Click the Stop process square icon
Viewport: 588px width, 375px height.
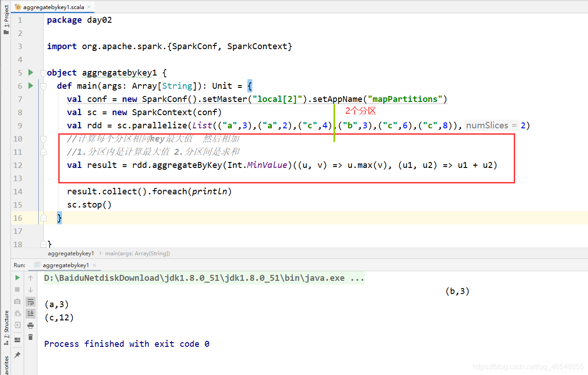17,289
